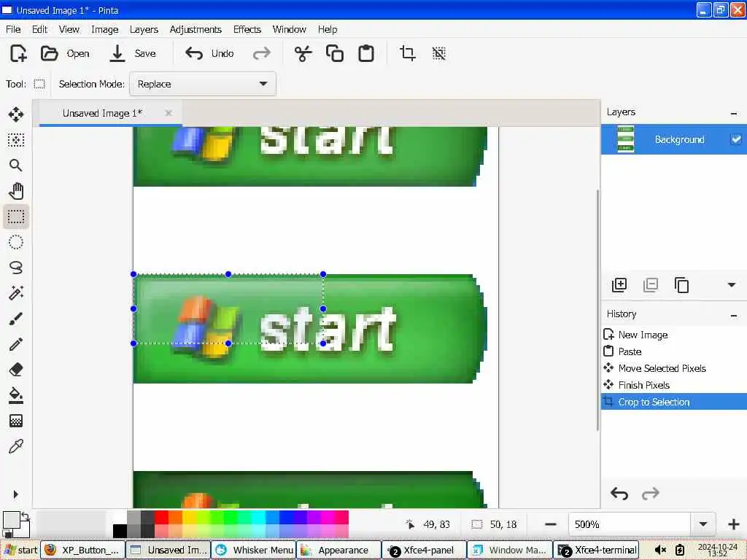Select the Eraser tool

click(16, 370)
